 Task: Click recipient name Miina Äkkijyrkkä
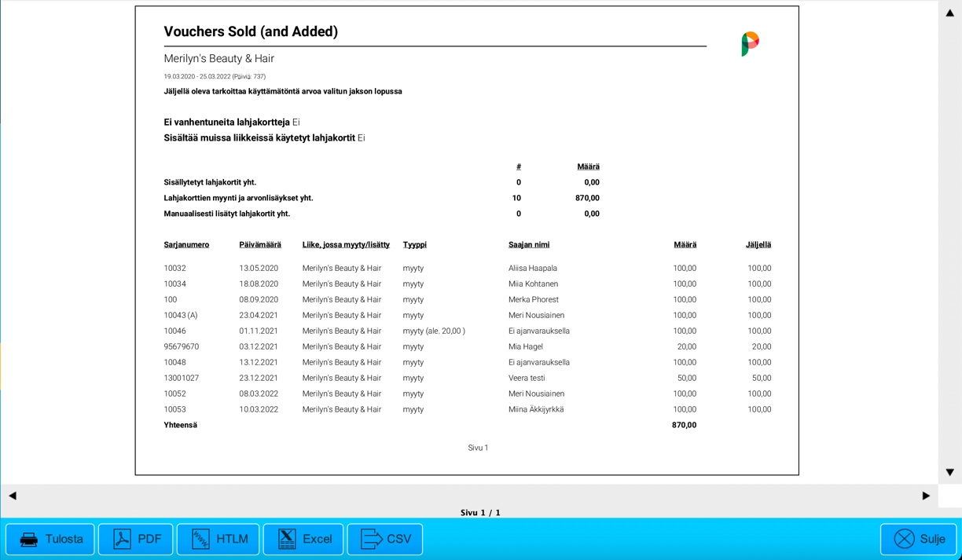pyautogui.click(x=536, y=410)
